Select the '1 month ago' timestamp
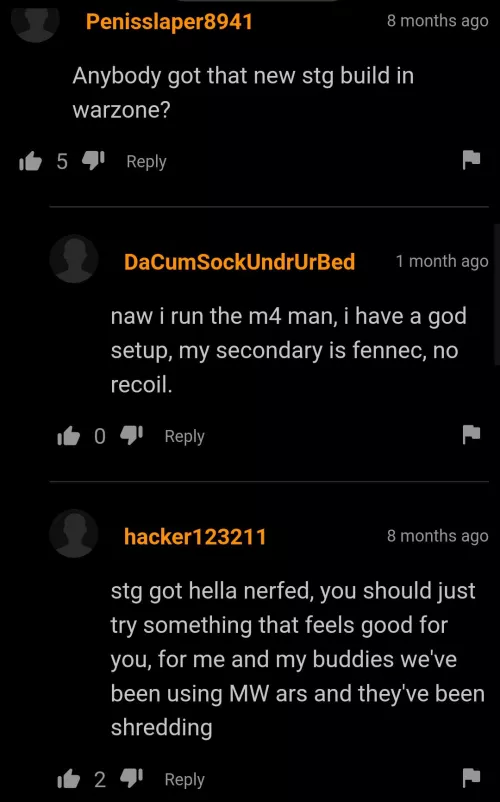500x802 pixels. [x=442, y=261]
